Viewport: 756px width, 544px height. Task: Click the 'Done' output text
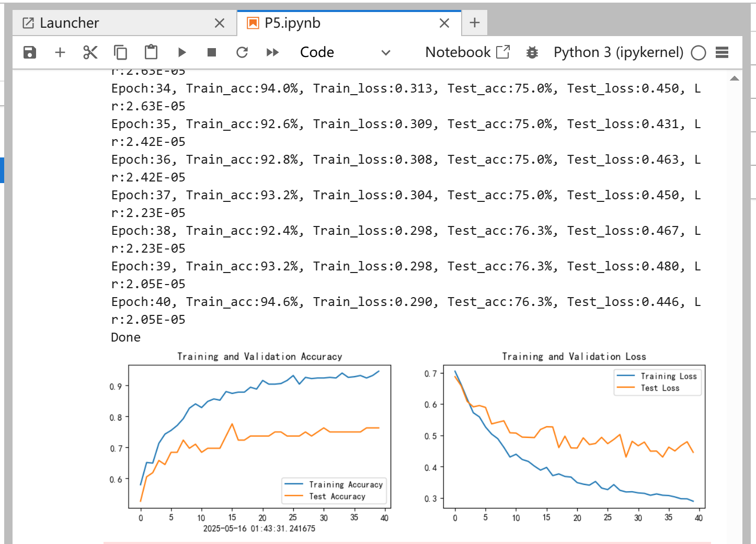[x=125, y=337]
